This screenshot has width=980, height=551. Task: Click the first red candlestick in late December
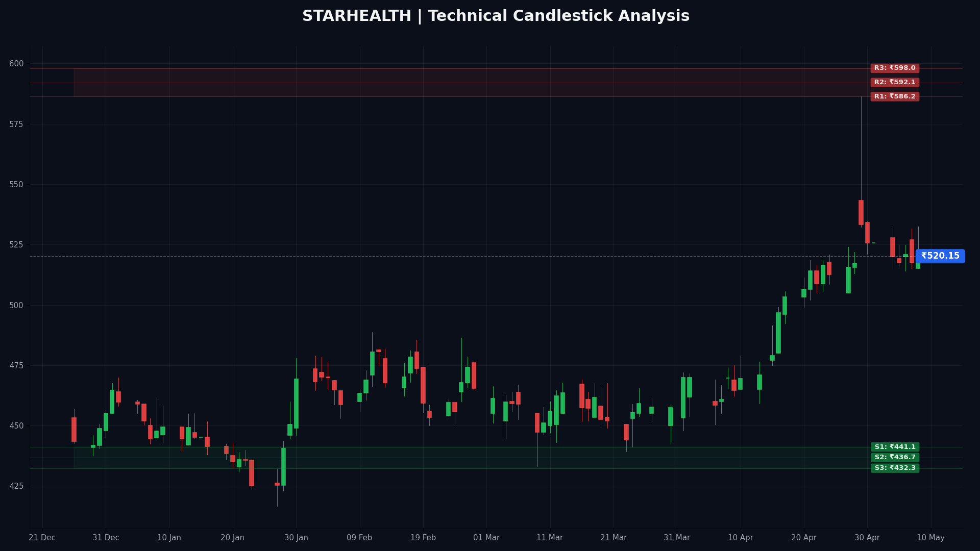point(74,430)
